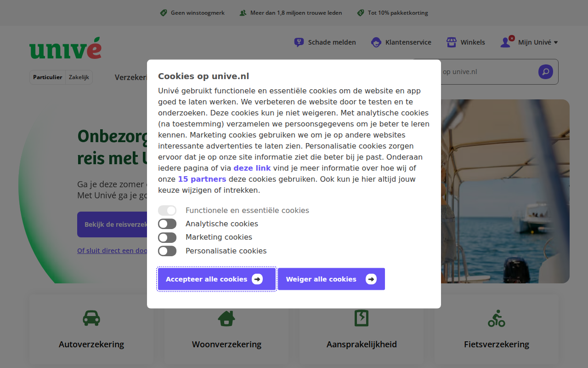
Task: Switch to the Zakelijk option
Action: tap(79, 77)
